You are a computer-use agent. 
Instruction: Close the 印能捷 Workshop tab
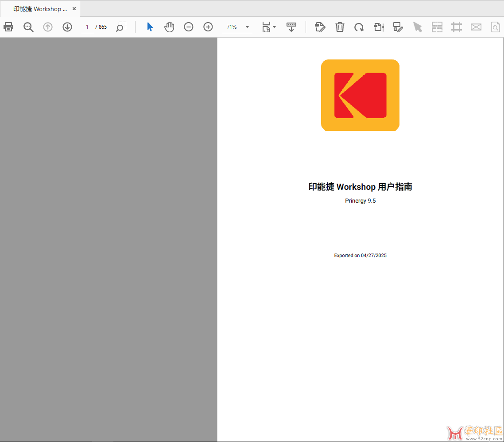74,9
